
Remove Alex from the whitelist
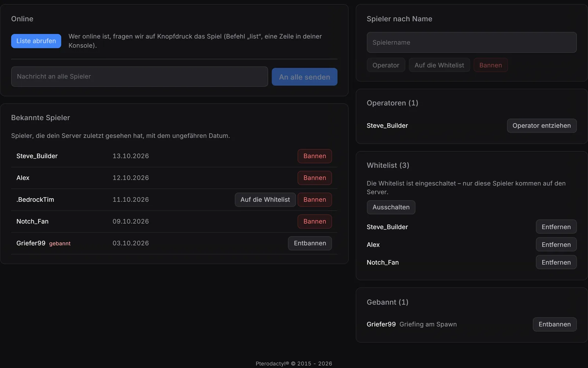point(556,244)
